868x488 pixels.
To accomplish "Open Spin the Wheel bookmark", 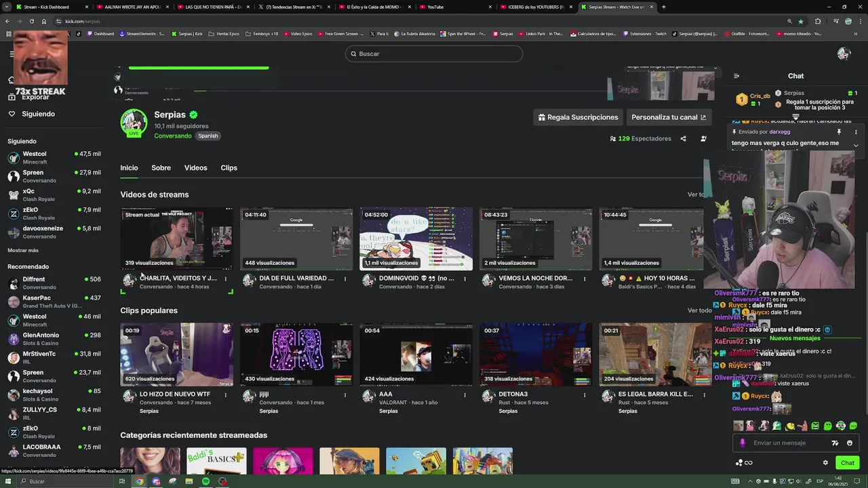I will coord(463,33).
